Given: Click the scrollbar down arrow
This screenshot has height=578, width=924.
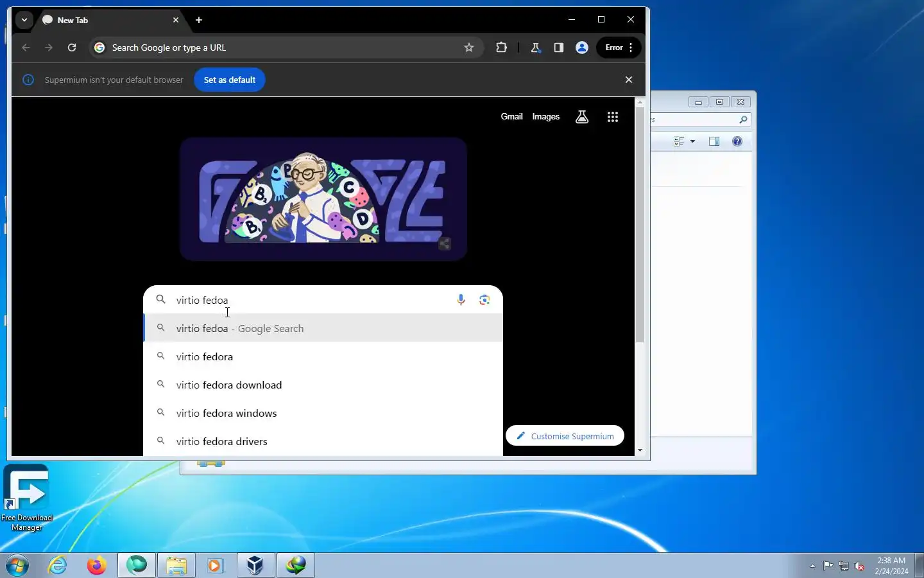Looking at the screenshot, I should [x=640, y=450].
